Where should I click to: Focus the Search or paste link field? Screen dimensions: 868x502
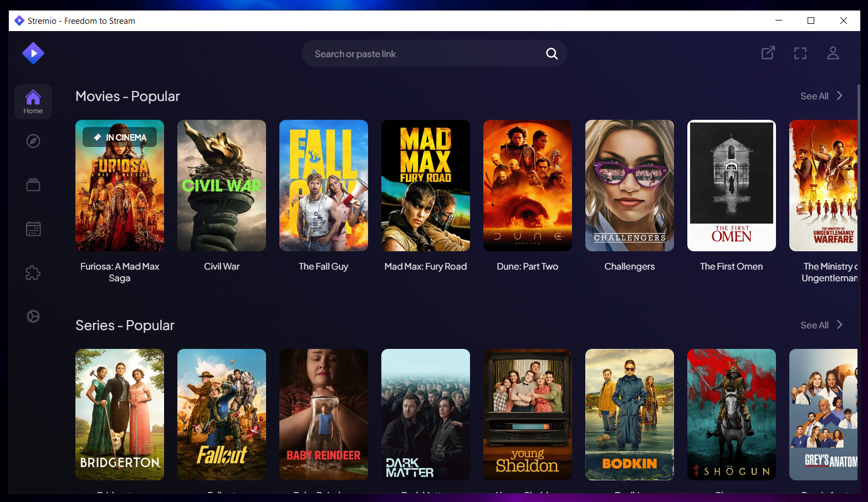435,53
